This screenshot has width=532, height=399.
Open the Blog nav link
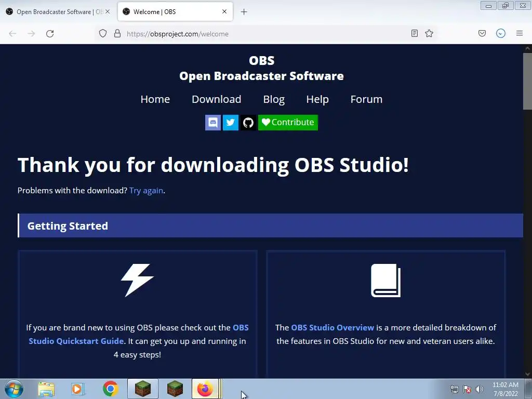pyautogui.click(x=274, y=99)
